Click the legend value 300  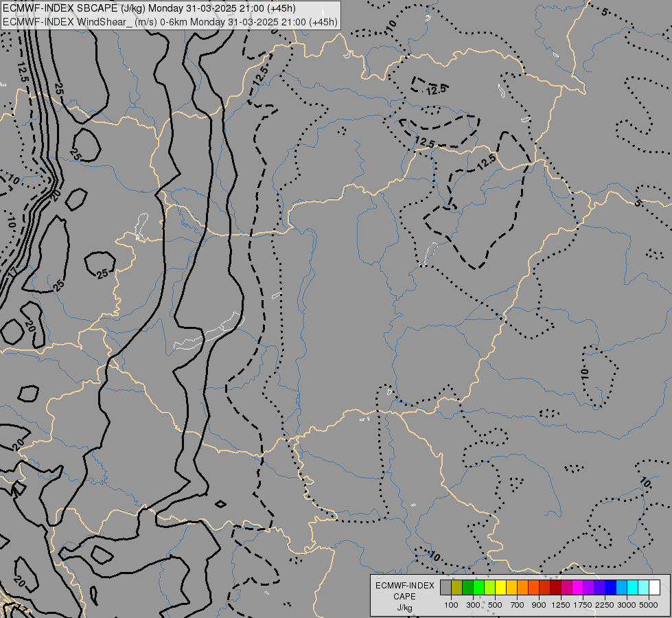point(473,605)
